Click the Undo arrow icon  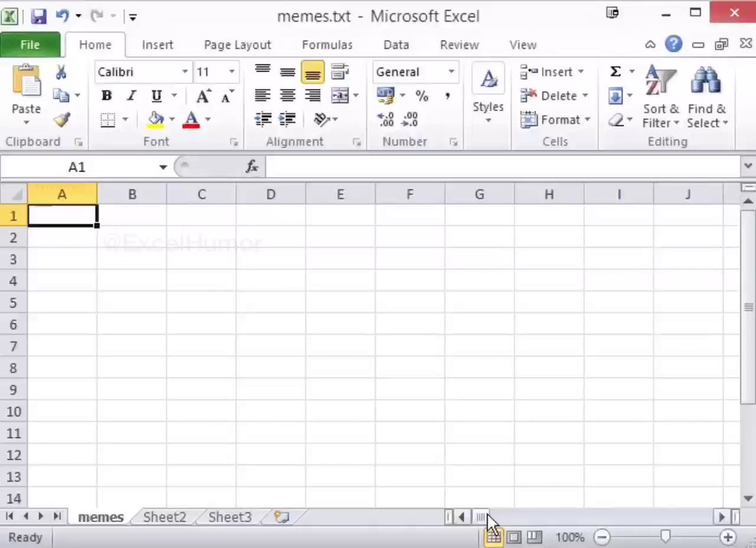[x=62, y=16]
